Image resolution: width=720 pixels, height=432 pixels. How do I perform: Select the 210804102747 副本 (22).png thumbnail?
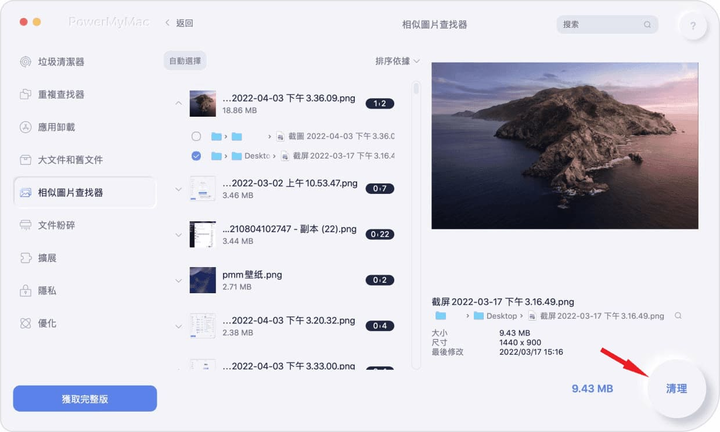(202, 235)
